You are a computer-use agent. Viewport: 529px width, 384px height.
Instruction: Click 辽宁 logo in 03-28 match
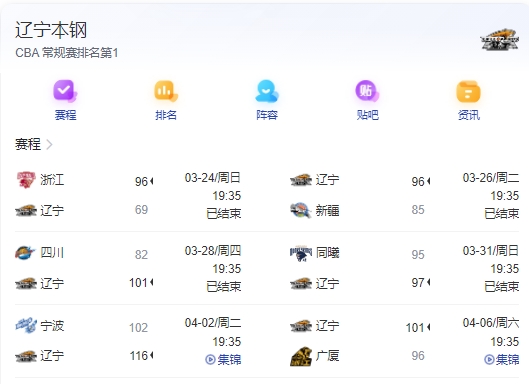click(x=26, y=283)
